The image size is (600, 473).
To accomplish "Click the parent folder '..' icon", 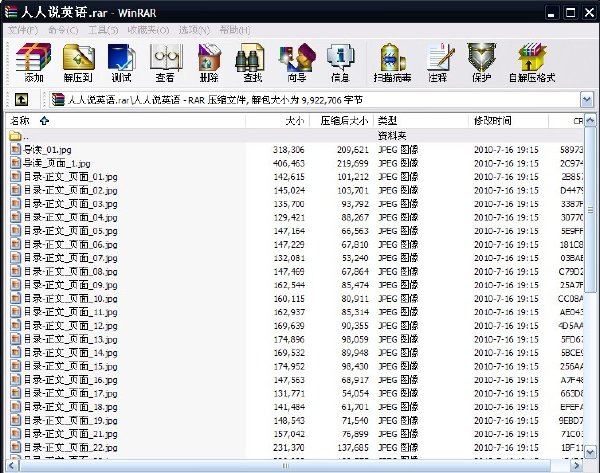I will coord(15,135).
